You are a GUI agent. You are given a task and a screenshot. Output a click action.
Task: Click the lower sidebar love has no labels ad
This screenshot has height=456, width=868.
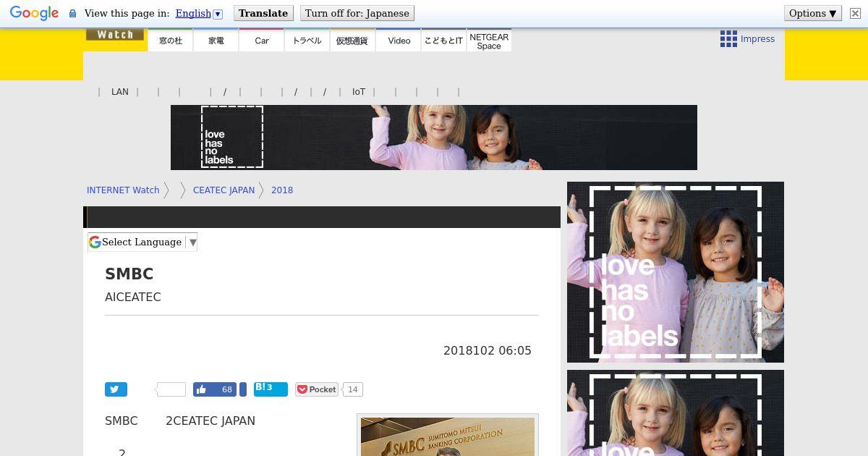(x=676, y=413)
